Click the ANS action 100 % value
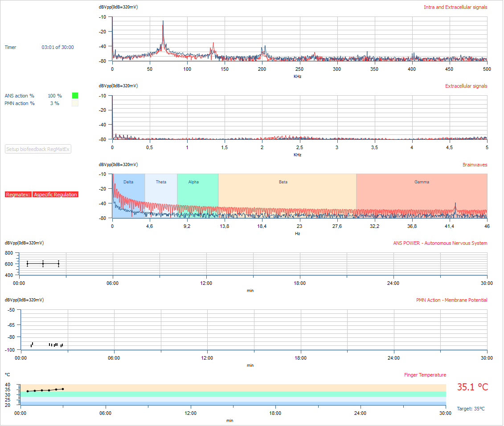This screenshot has width=504, height=426. 55,96
